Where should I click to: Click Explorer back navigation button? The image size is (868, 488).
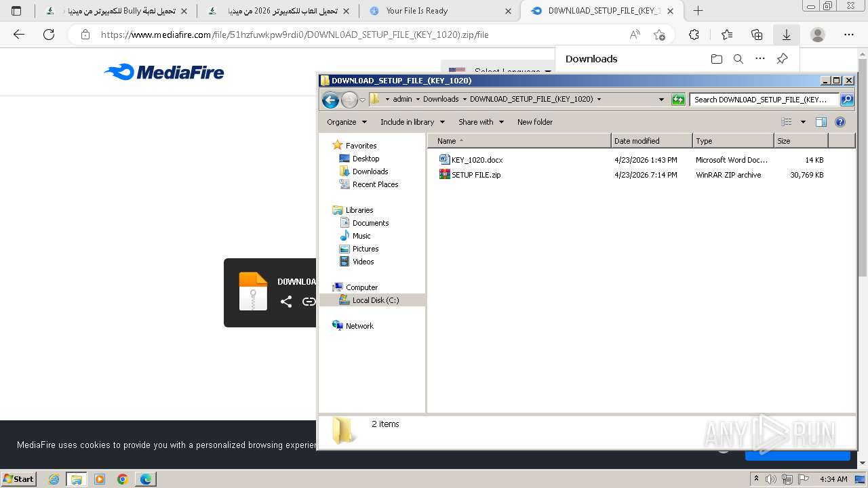coord(330,100)
